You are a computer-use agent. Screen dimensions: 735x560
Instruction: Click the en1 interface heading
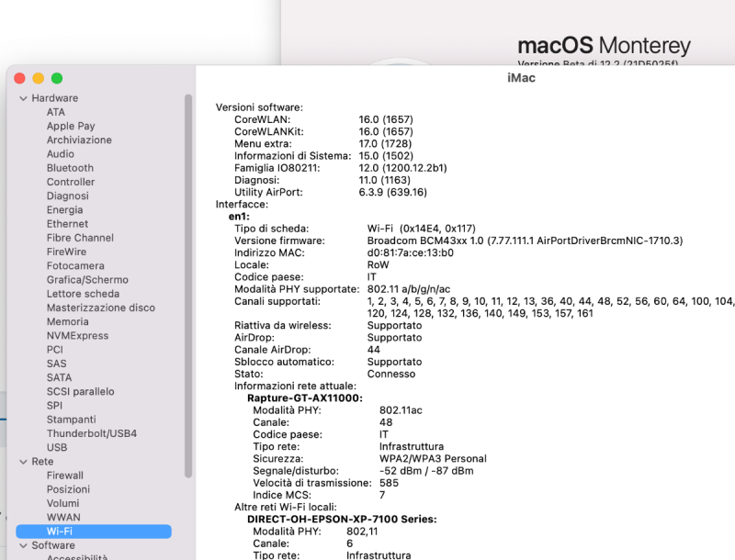tap(239, 217)
